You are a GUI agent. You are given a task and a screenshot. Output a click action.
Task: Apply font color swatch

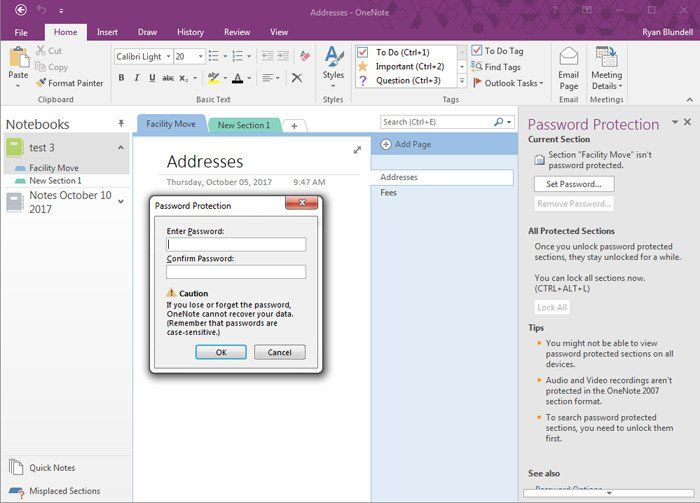[238, 78]
